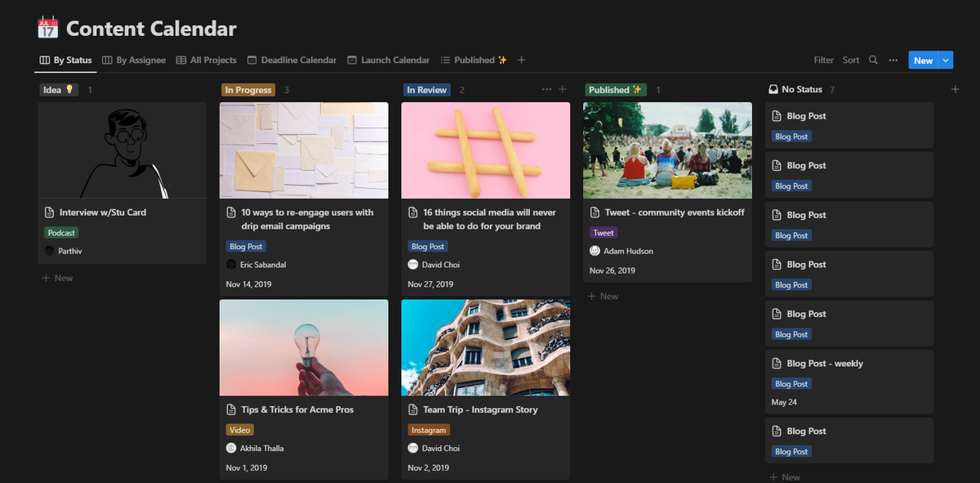
Task: Click the Blog Post tag on the drip email card
Action: 246,247
